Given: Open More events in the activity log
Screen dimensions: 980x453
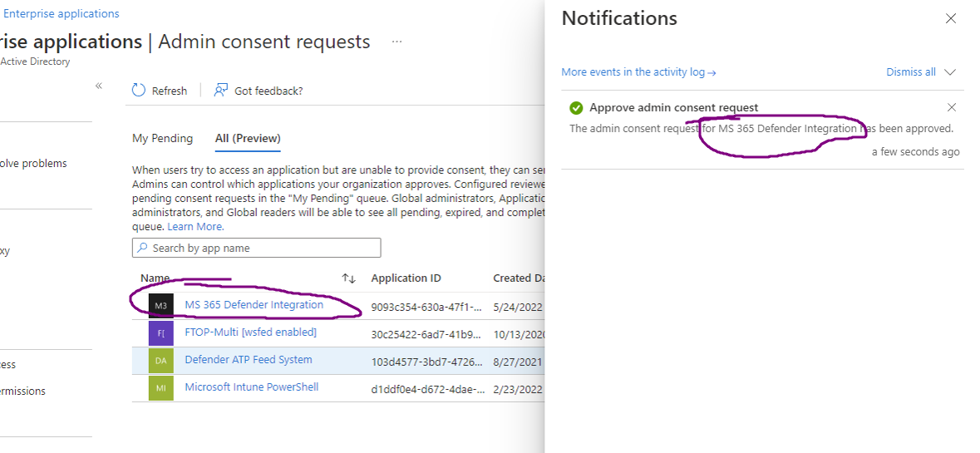Looking at the screenshot, I should click(x=638, y=71).
